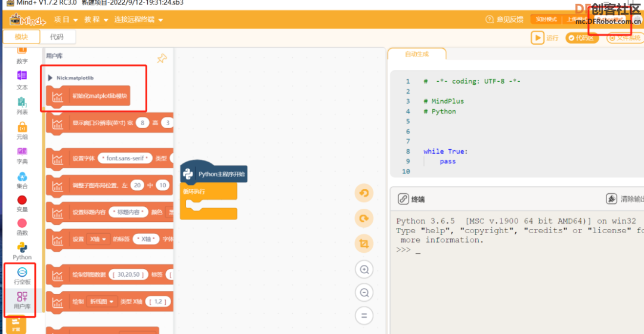Edit the font.sans-serif text field
Screen dimensions: 644x334
coord(125,158)
